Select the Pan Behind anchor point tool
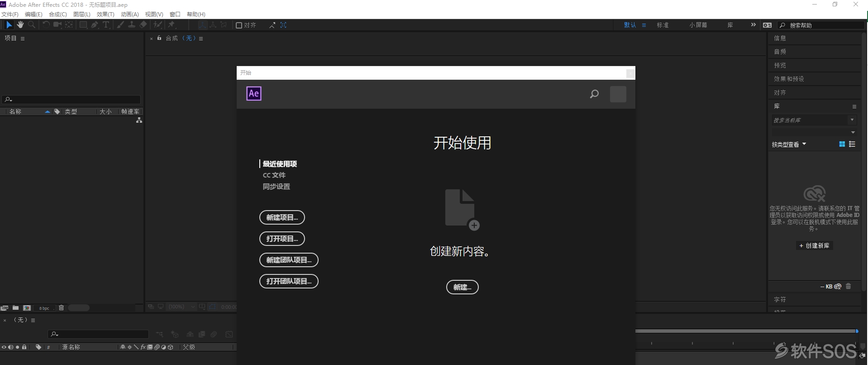This screenshot has height=365, width=868. pyautogui.click(x=69, y=25)
